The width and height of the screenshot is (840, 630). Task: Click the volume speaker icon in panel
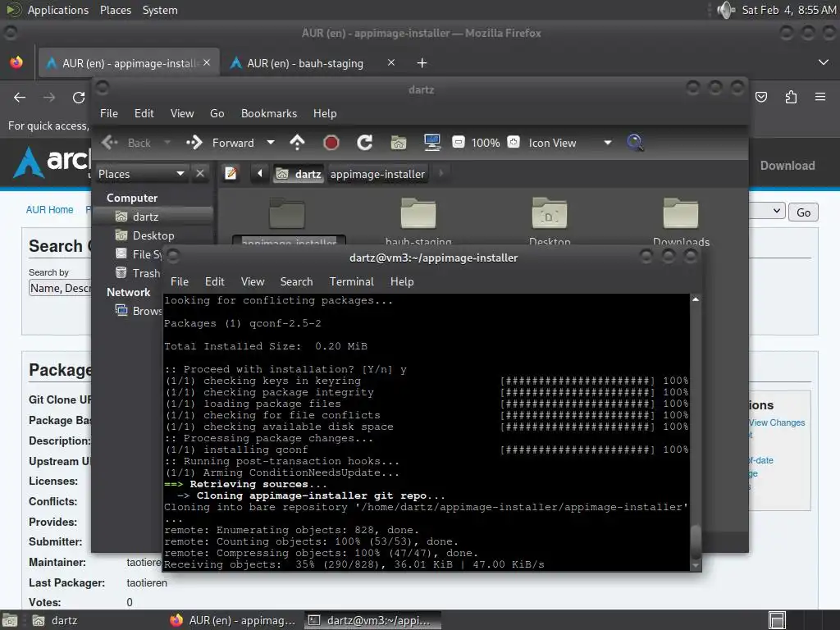pyautogui.click(x=726, y=10)
